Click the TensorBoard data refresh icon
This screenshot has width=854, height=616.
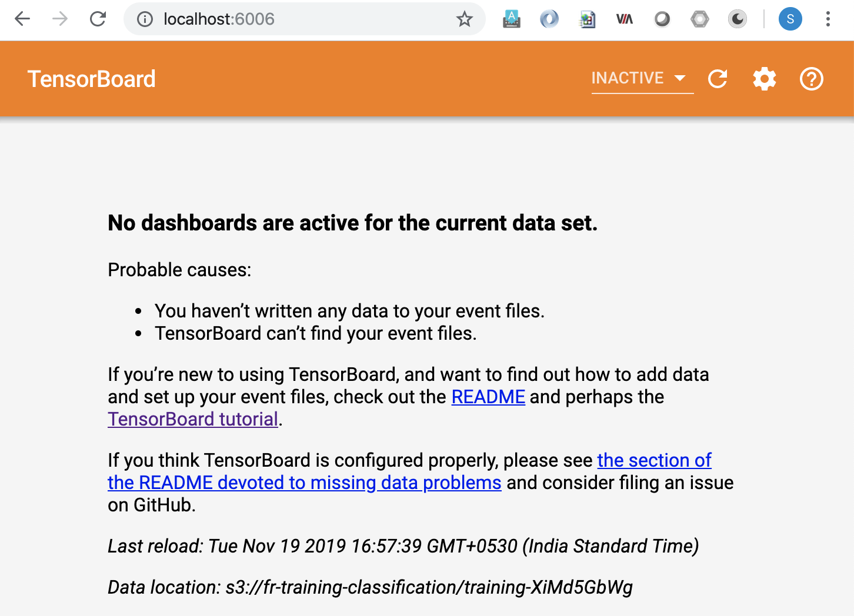coord(718,78)
